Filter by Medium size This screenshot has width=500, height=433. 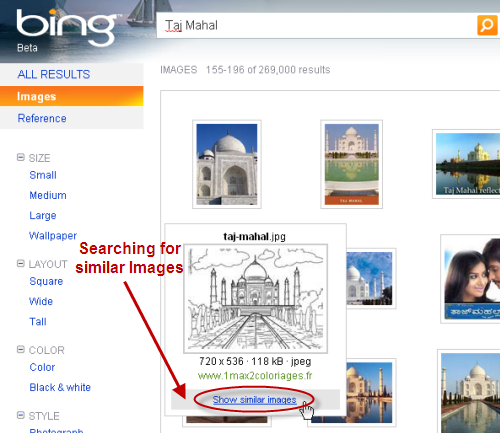pyautogui.click(x=48, y=195)
